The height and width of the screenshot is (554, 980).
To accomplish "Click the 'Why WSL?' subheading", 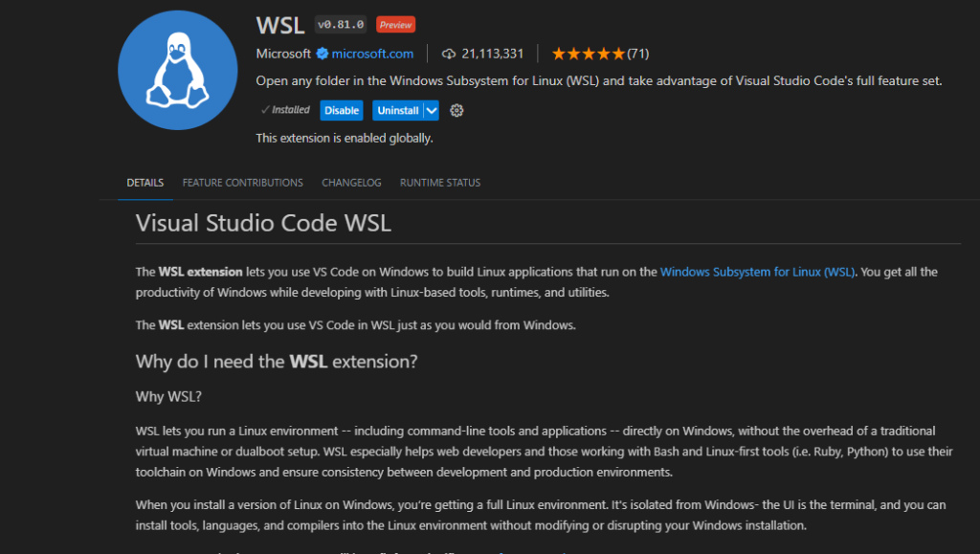I will click(168, 397).
